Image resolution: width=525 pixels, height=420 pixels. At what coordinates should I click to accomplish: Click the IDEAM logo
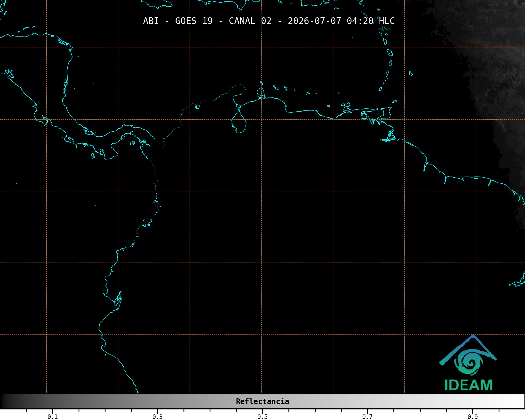click(x=468, y=363)
